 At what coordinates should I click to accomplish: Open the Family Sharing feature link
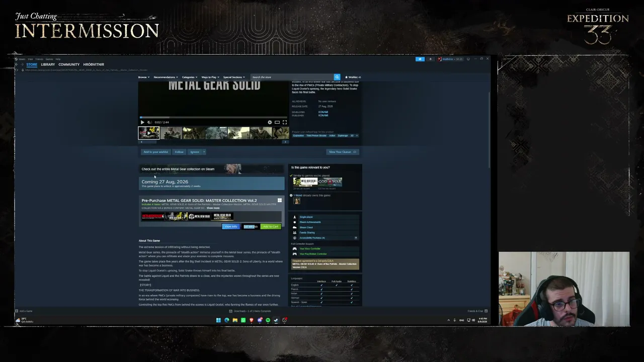[307, 233]
